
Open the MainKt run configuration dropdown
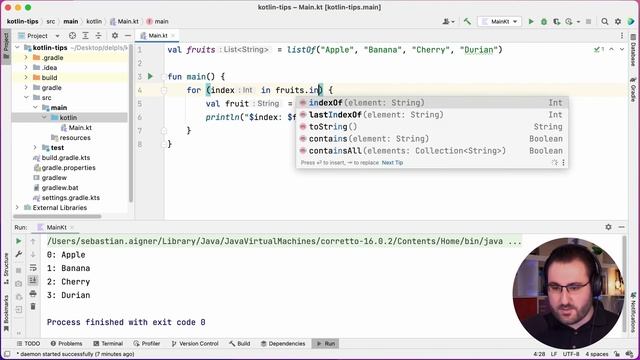click(x=500, y=22)
